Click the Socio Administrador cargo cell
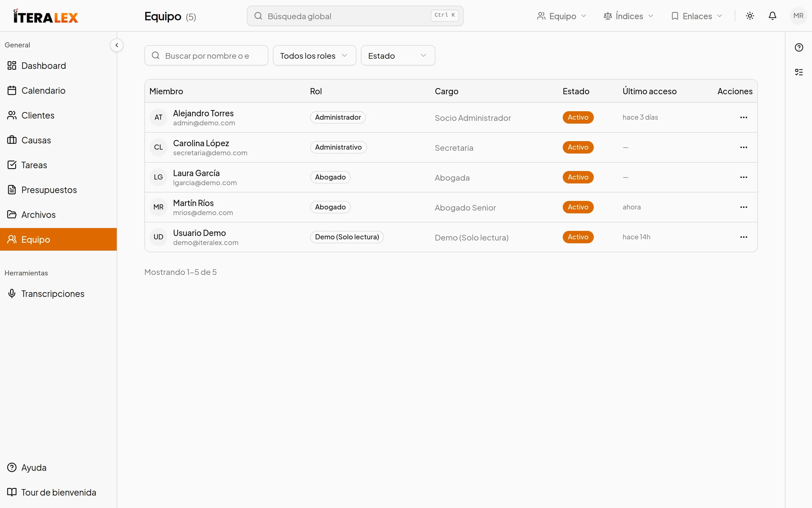Screen dimensions: 812x508 (473, 118)
